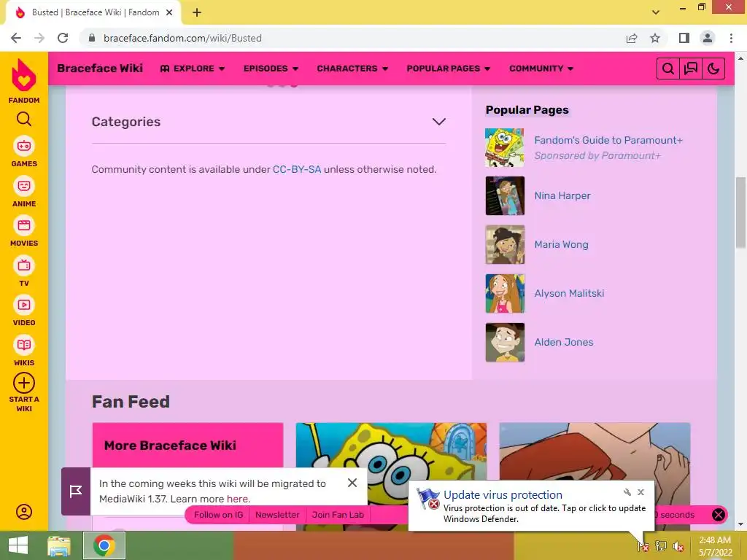This screenshot has width=747, height=560.
Task: Open the Nina Harper page link
Action: click(x=562, y=195)
